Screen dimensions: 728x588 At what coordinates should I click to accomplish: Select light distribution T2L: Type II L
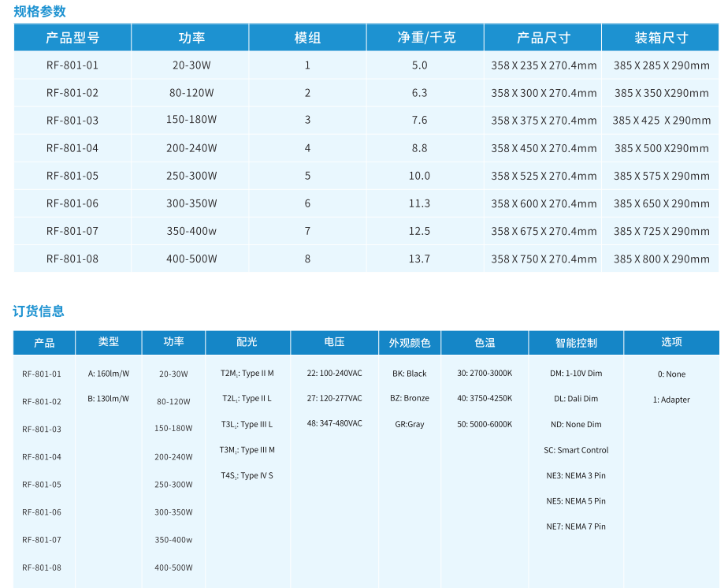247,399
